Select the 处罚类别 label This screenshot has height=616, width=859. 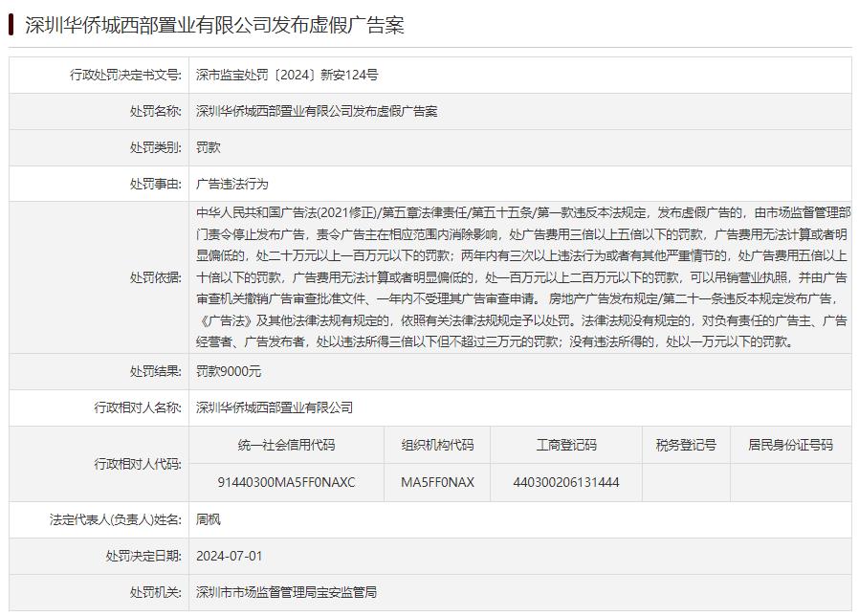click(156, 147)
